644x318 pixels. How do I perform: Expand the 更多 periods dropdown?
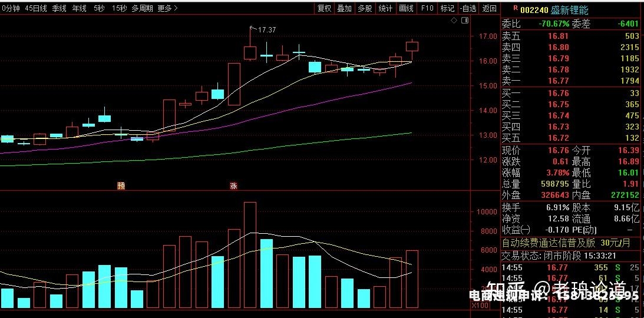pos(167,8)
